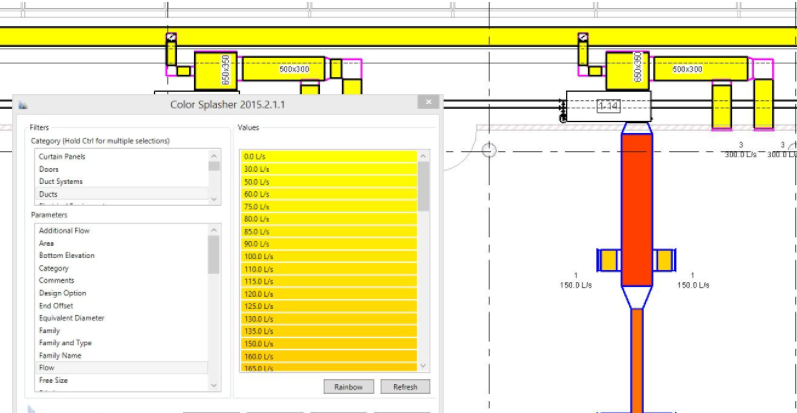
Task: Select the long yellow main duct
Action: pos(398,37)
